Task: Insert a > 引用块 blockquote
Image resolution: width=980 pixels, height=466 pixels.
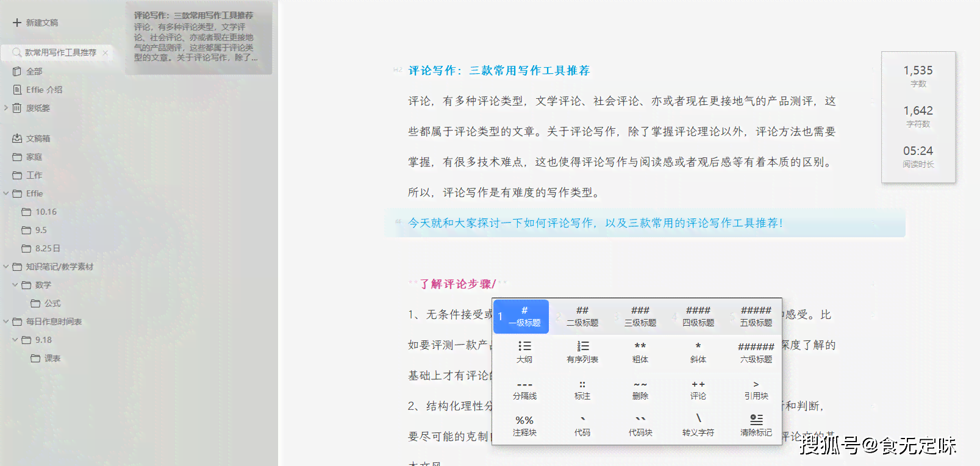Action: [x=756, y=390]
